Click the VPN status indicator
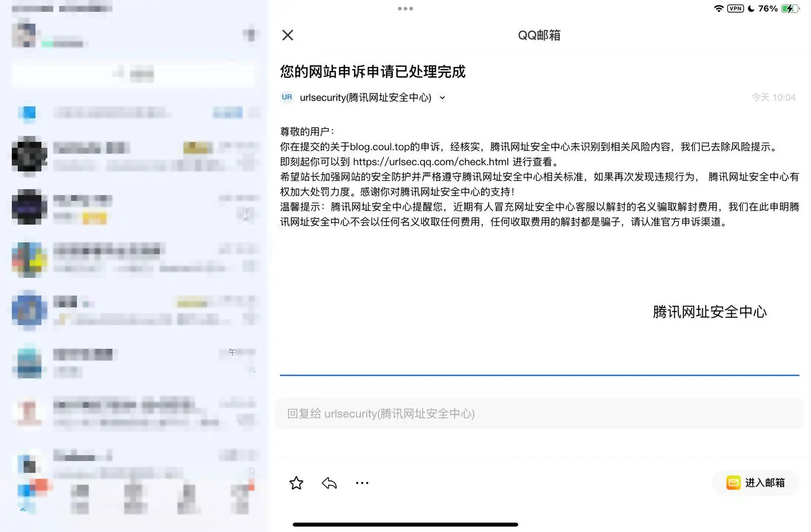 pyautogui.click(x=735, y=8)
